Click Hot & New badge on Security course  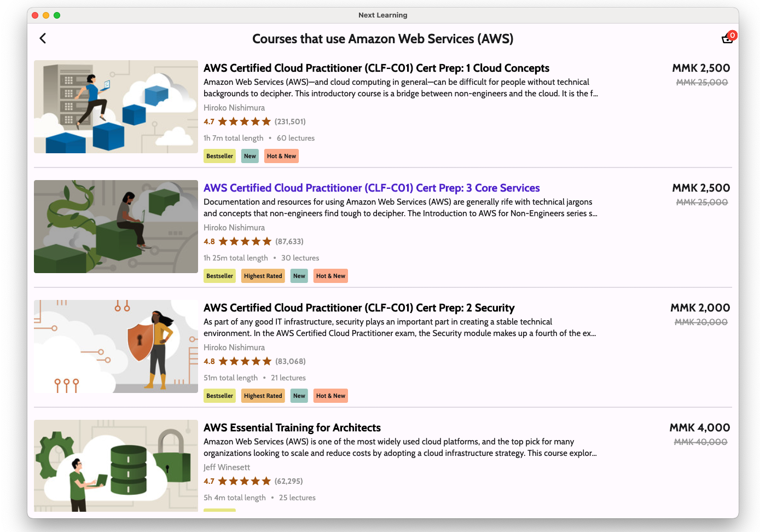[x=330, y=396]
